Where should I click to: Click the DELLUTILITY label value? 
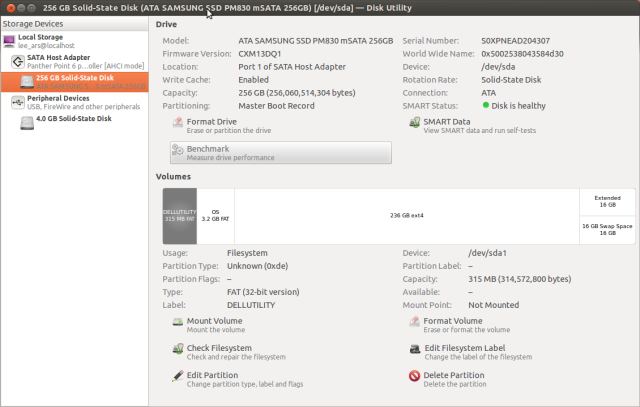point(251,305)
